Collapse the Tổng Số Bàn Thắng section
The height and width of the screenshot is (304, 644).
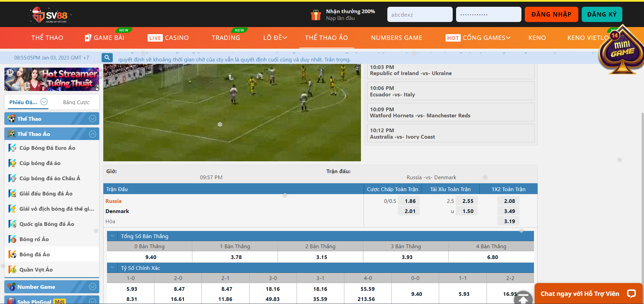coord(112,236)
